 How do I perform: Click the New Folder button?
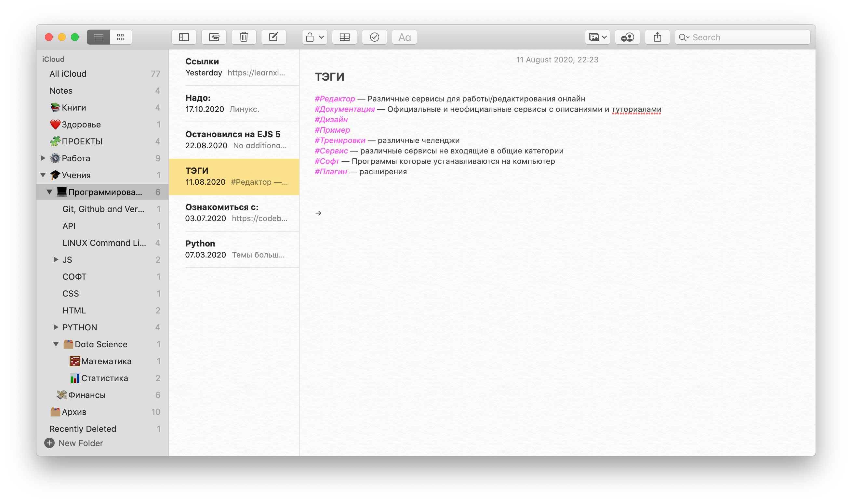click(74, 443)
